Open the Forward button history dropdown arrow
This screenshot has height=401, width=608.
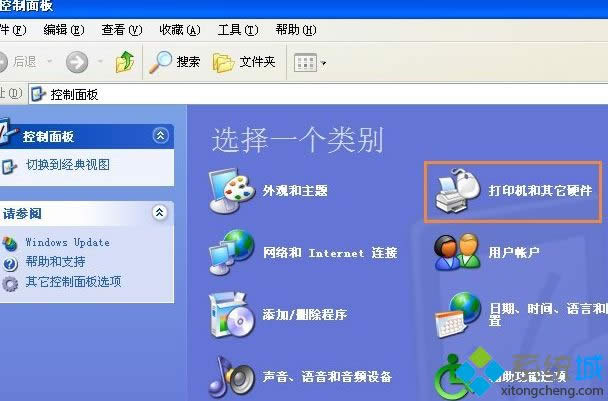point(100,61)
